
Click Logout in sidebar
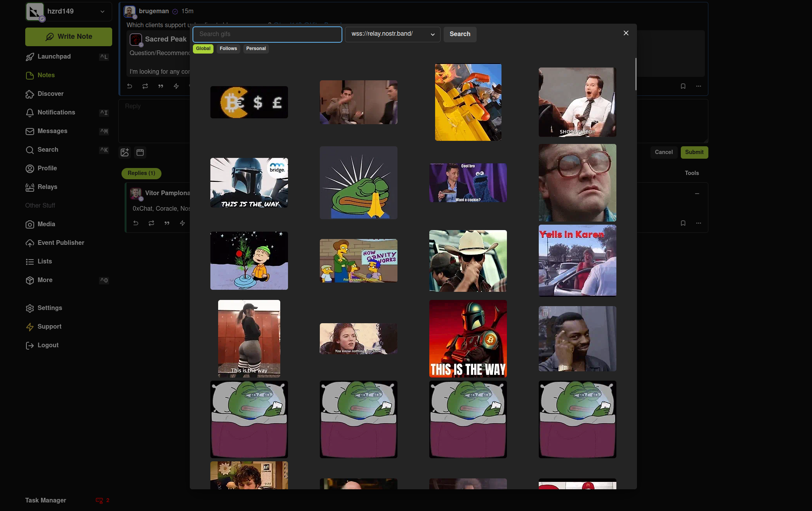(67, 345)
